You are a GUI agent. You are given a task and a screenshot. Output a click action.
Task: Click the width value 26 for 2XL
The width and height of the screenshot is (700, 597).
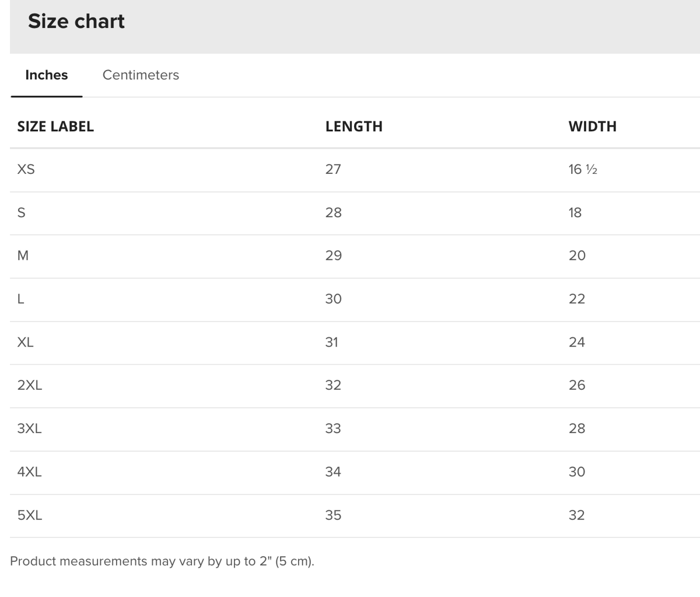577,385
